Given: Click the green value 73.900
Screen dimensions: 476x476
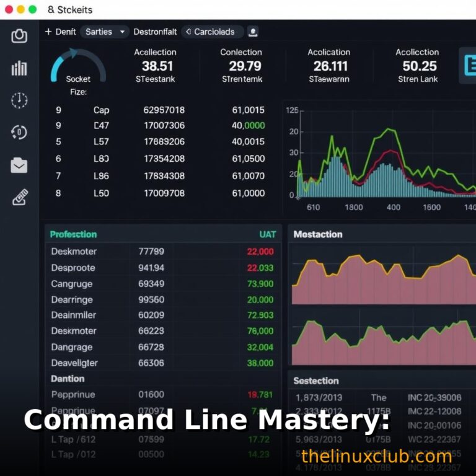Looking at the screenshot, I should pos(260,284).
